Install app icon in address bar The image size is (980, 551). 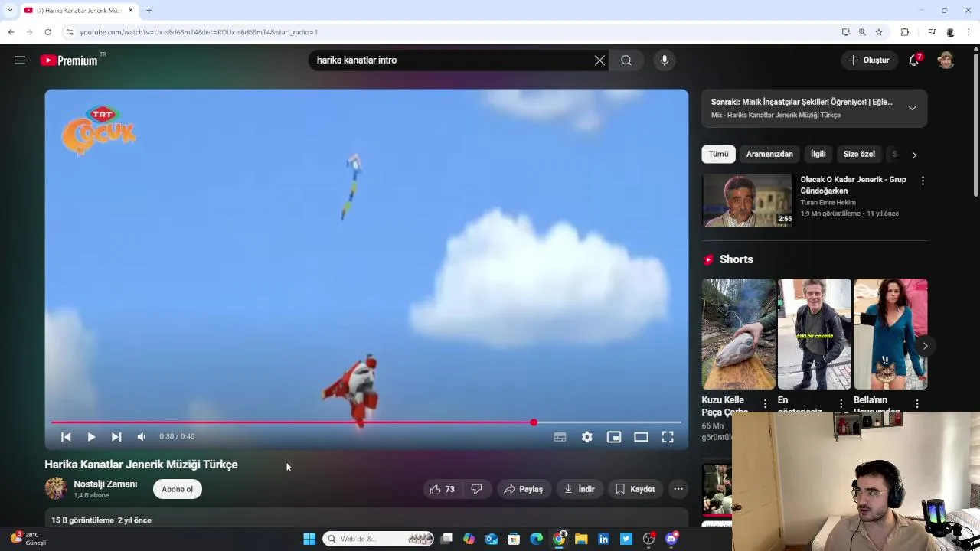pyautogui.click(x=845, y=32)
